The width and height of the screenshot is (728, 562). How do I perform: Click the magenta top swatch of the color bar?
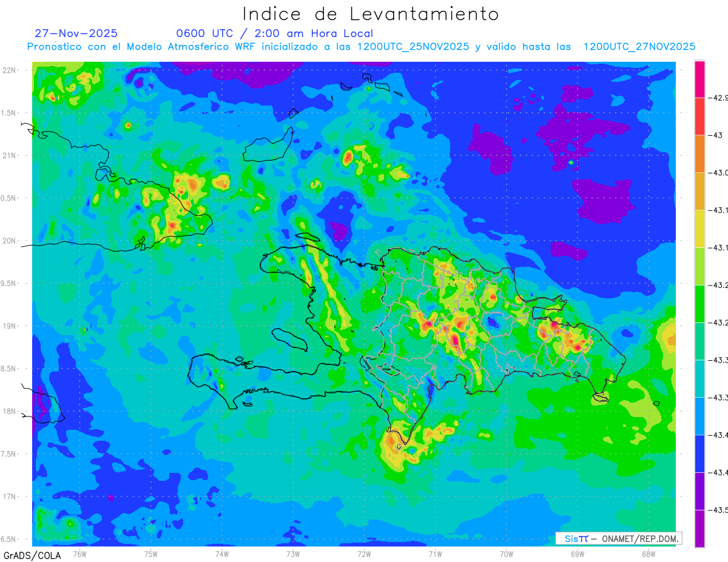click(699, 79)
